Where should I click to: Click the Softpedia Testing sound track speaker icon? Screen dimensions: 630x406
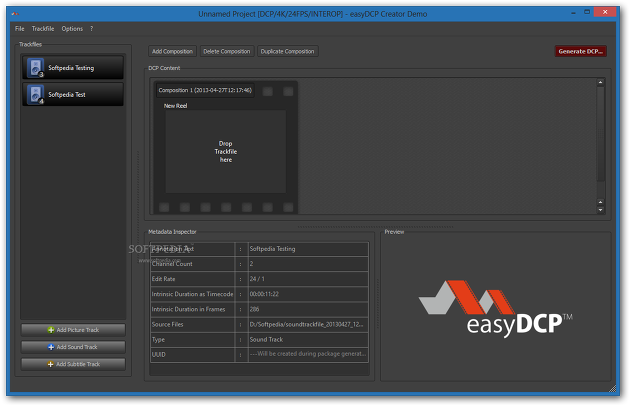click(35, 68)
